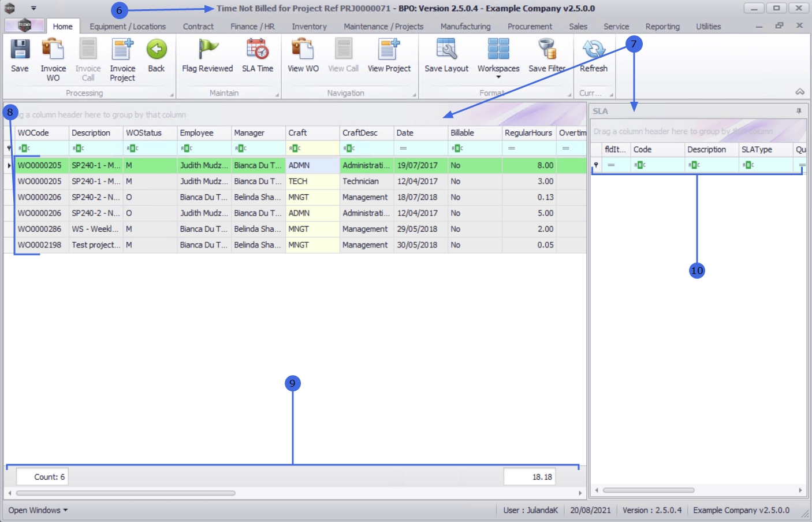Click the CraftDesc column header
This screenshot has width=812, height=522.
(367, 133)
